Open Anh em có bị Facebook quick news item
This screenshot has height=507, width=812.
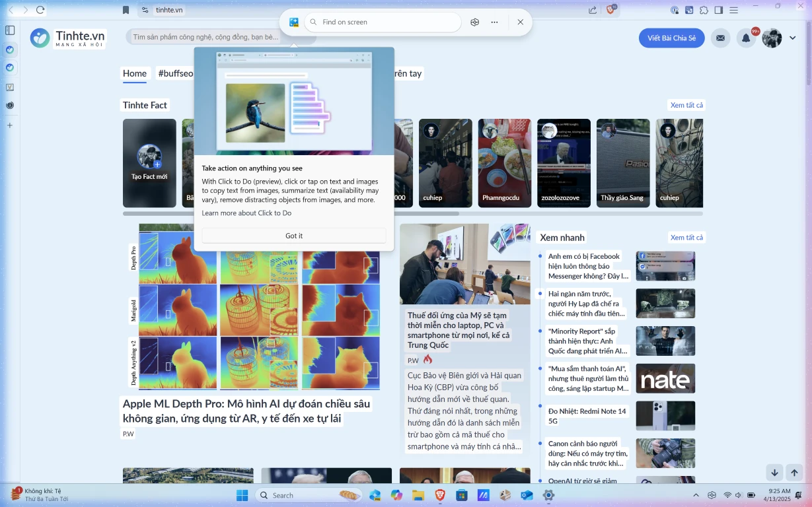(x=588, y=265)
